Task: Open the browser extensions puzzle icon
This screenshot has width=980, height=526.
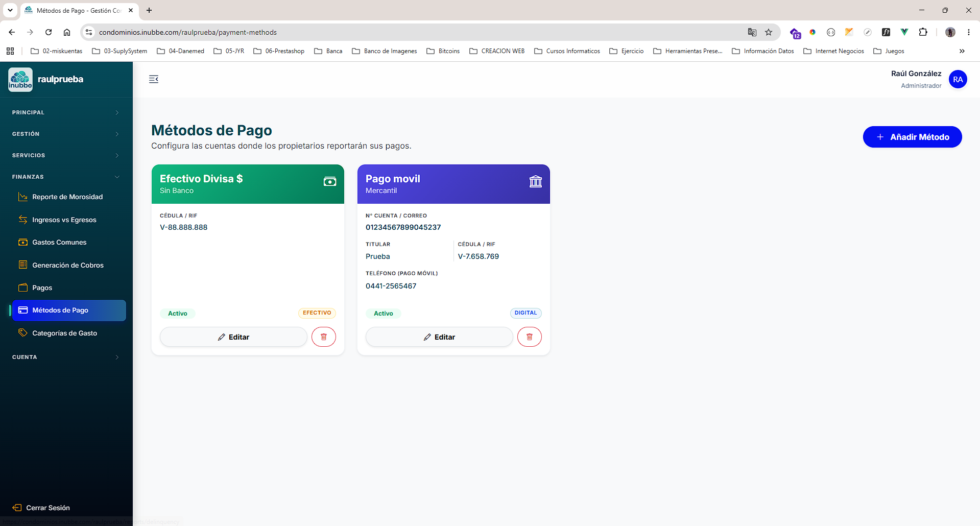Action: pos(923,32)
